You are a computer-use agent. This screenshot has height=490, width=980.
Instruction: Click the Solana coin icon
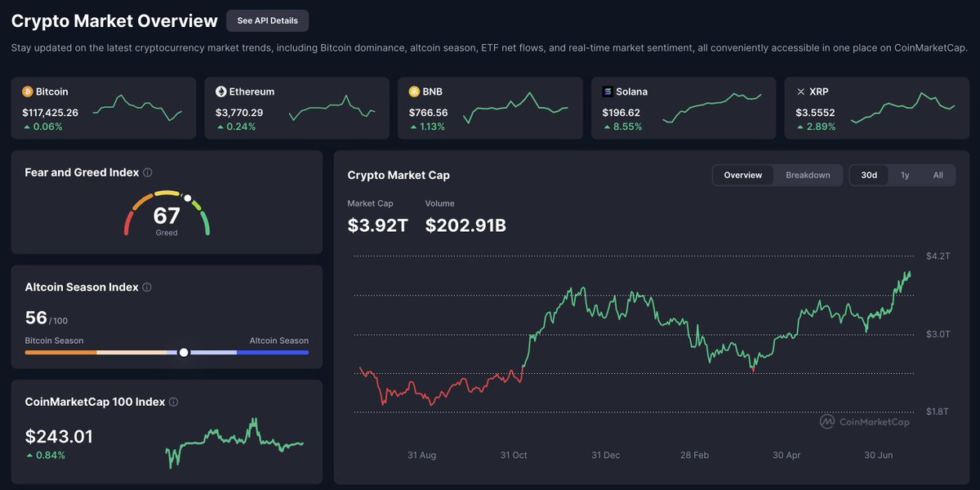click(x=606, y=91)
